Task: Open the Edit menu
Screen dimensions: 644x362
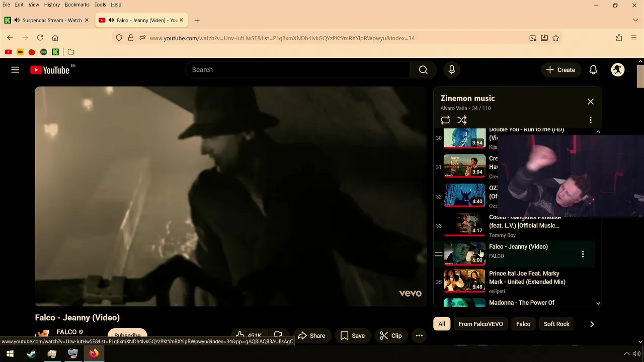Action: 19,5
